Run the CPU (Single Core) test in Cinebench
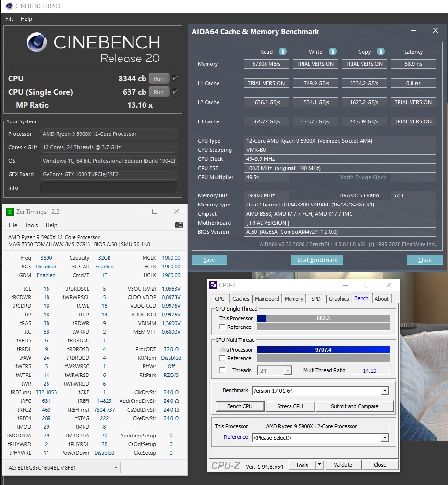 [159, 92]
